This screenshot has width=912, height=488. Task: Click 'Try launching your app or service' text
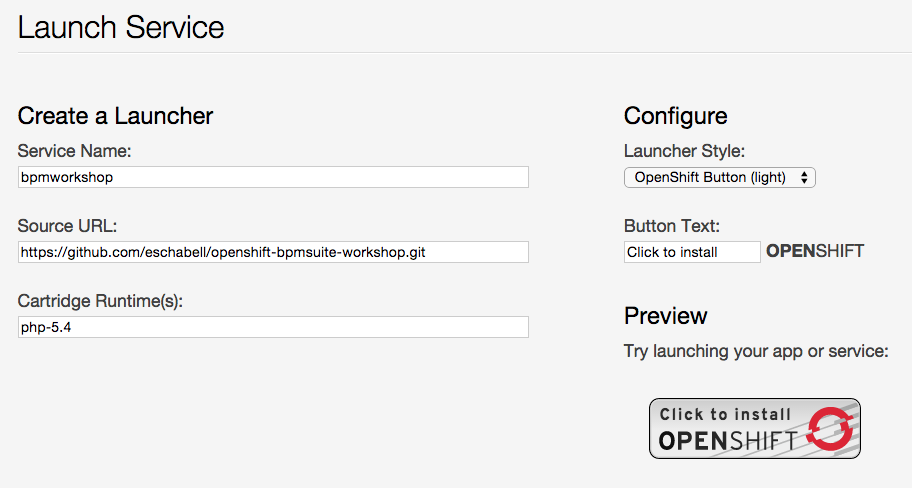754,351
